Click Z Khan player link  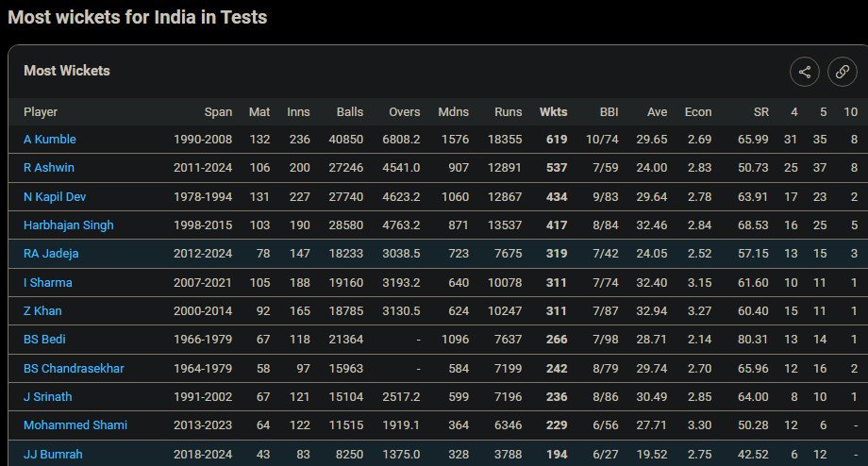click(43, 311)
